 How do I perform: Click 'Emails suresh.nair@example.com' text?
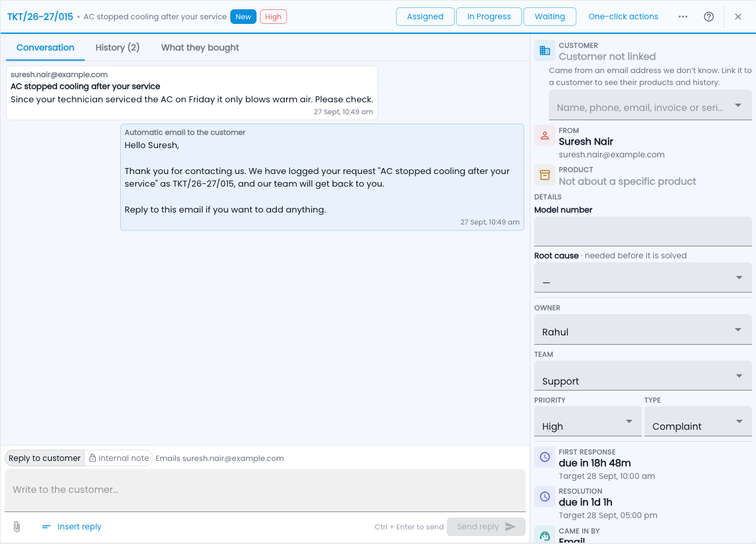pyautogui.click(x=220, y=458)
